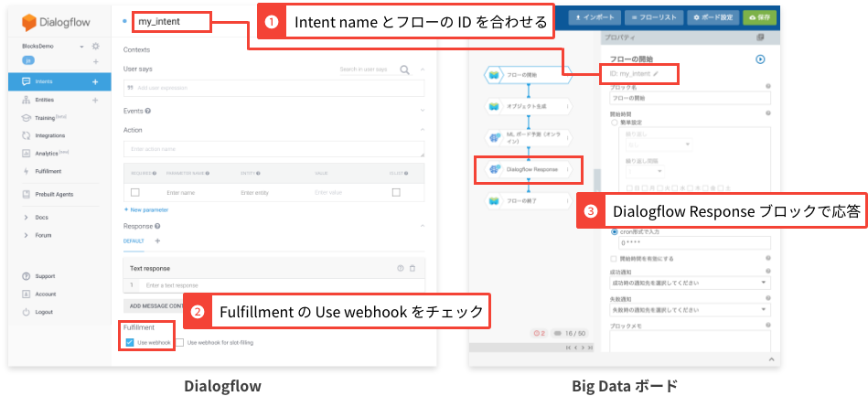The height and width of the screenshot is (396, 868).
Task: Open Text response help icon
Action: [x=401, y=269]
